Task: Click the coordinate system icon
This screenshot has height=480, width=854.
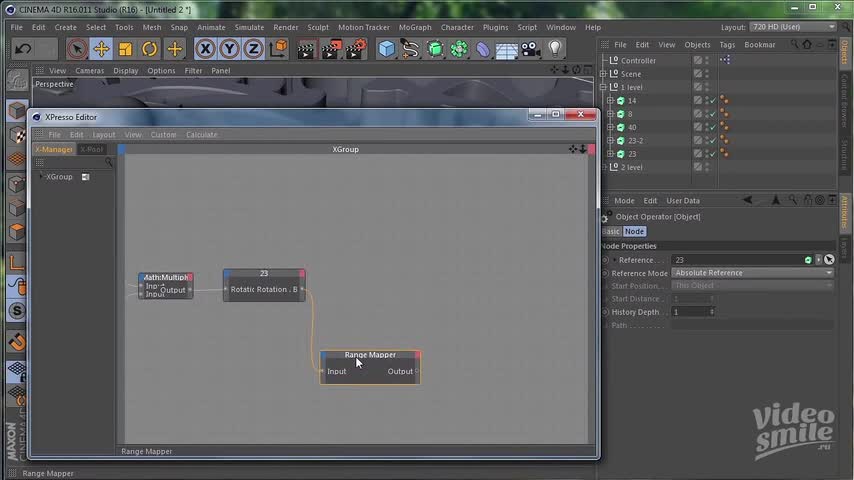Action: tap(278, 49)
